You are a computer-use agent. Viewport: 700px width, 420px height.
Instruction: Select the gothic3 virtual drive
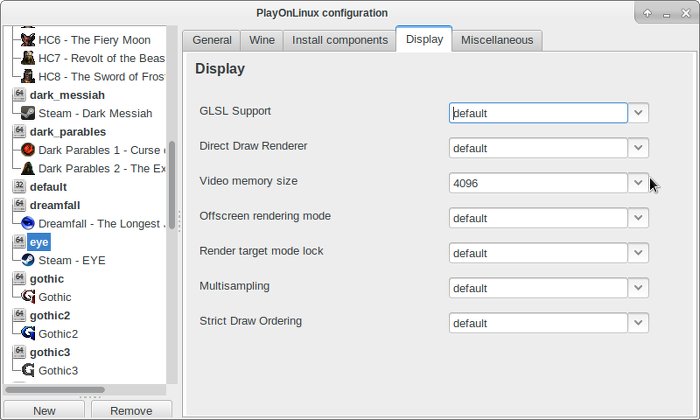[50, 352]
